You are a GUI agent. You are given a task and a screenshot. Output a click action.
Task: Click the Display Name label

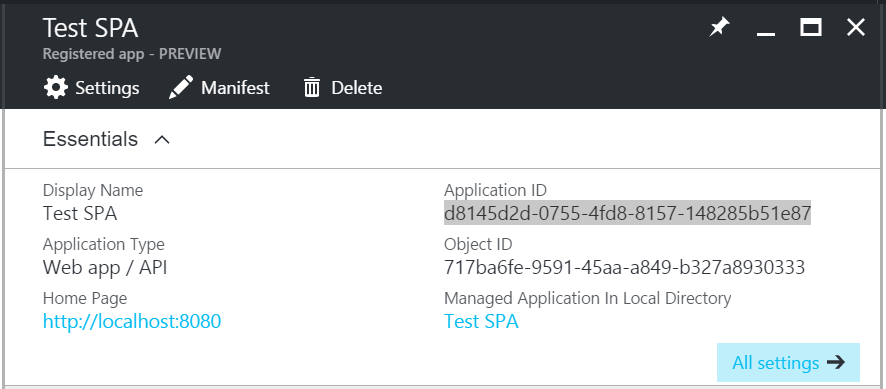pyautogui.click(x=93, y=191)
